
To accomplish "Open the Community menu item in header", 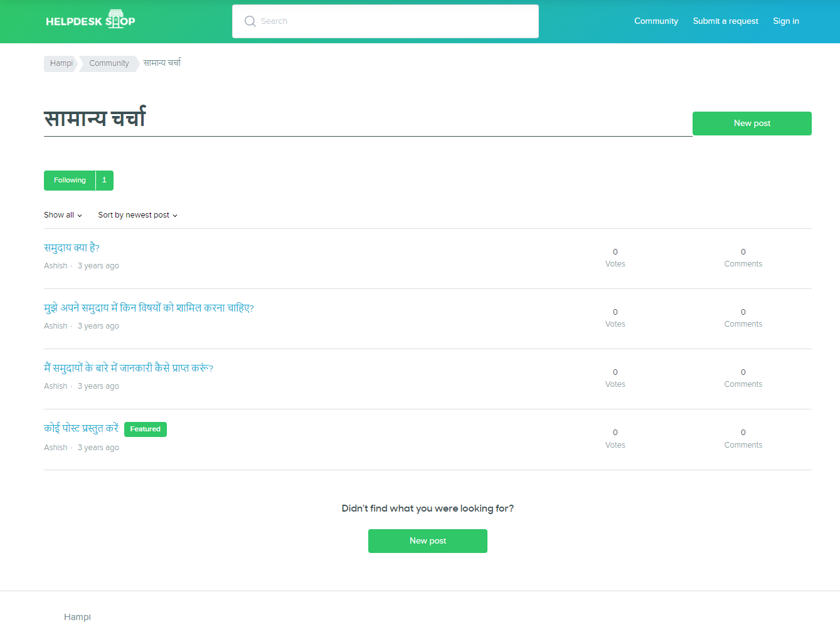I will [656, 21].
